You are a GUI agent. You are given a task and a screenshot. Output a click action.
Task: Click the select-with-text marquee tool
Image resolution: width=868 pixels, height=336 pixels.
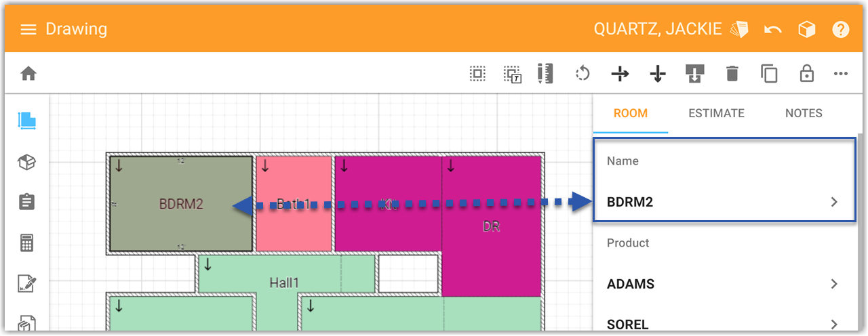tap(513, 74)
